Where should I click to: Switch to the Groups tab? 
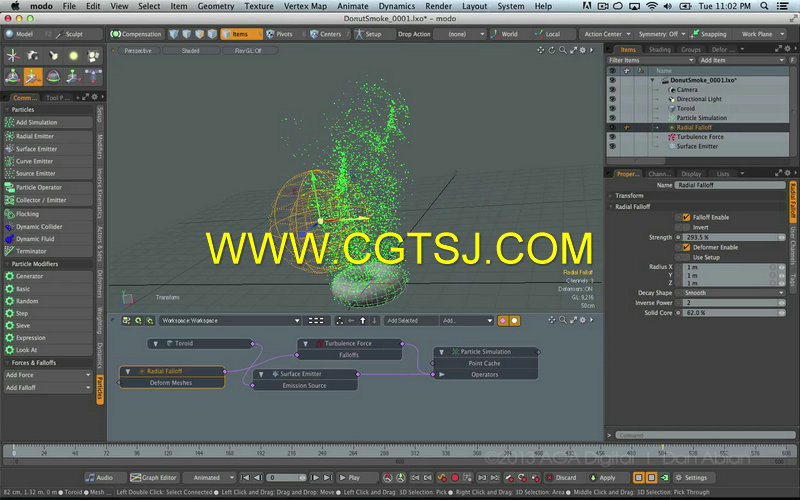690,49
